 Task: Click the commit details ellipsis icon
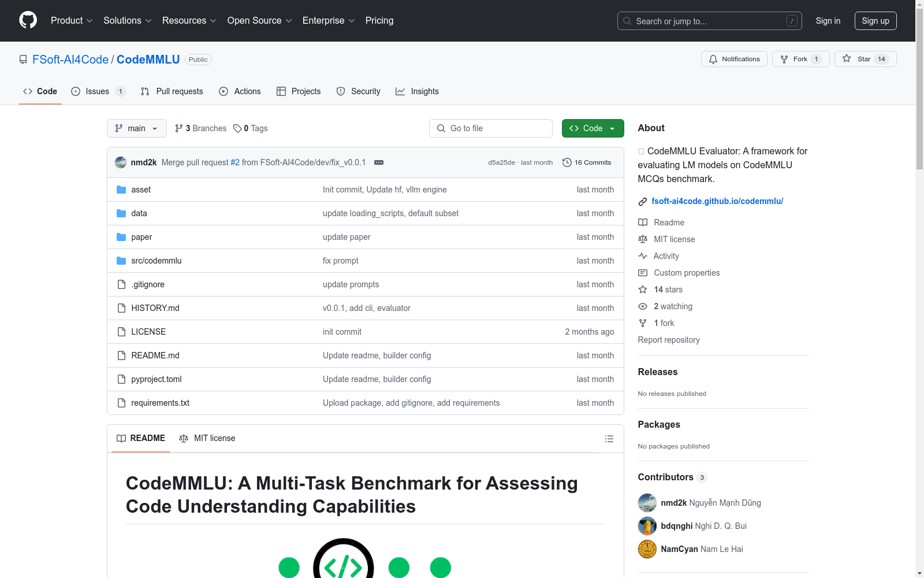point(379,162)
